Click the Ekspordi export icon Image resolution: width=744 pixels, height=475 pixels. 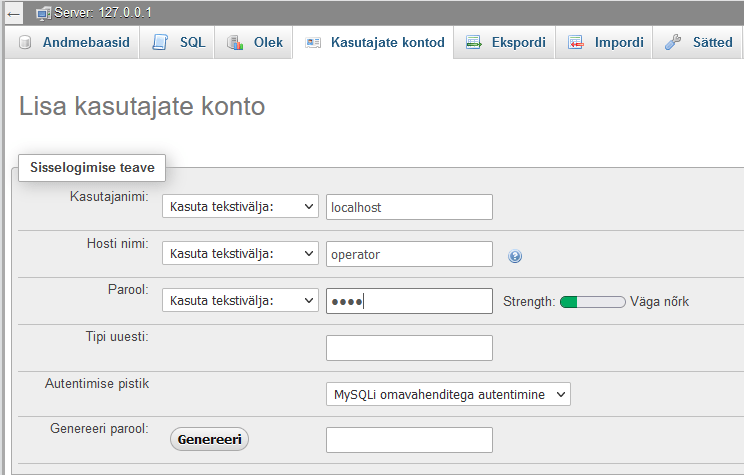474,43
